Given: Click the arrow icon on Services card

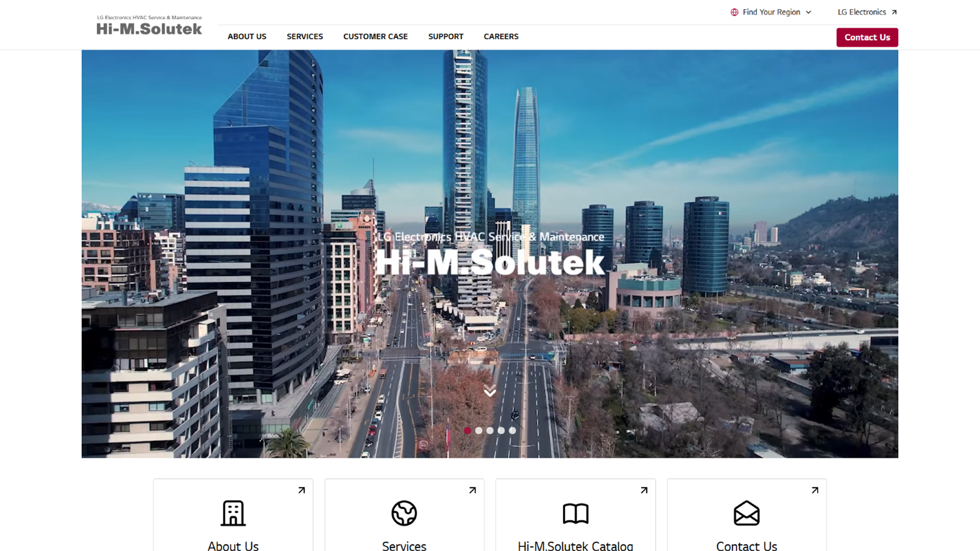Looking at the screenshot, I should [x=473, y=490].
